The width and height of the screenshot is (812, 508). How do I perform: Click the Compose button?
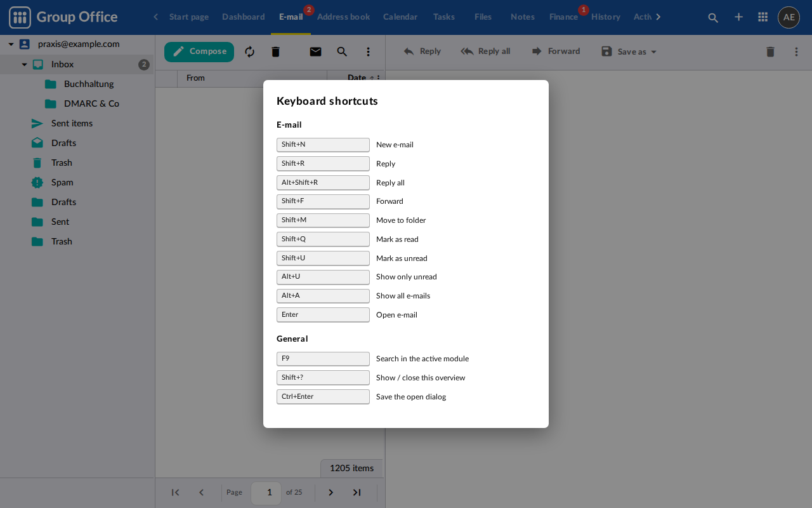[x=199, y=51]
